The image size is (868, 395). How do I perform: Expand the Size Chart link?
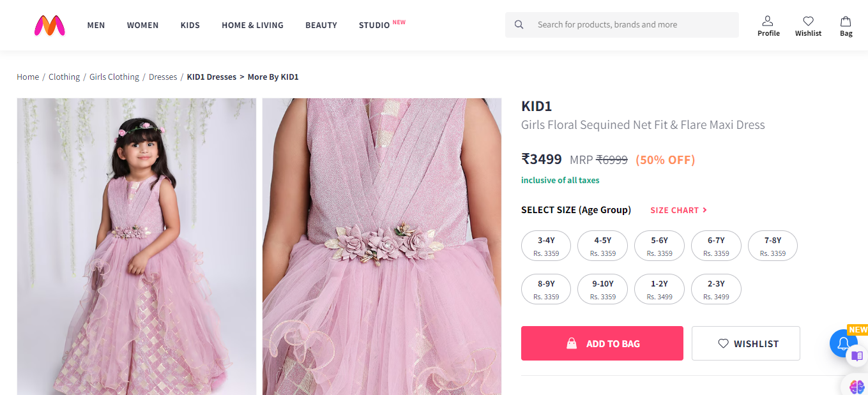click(678, 210)
